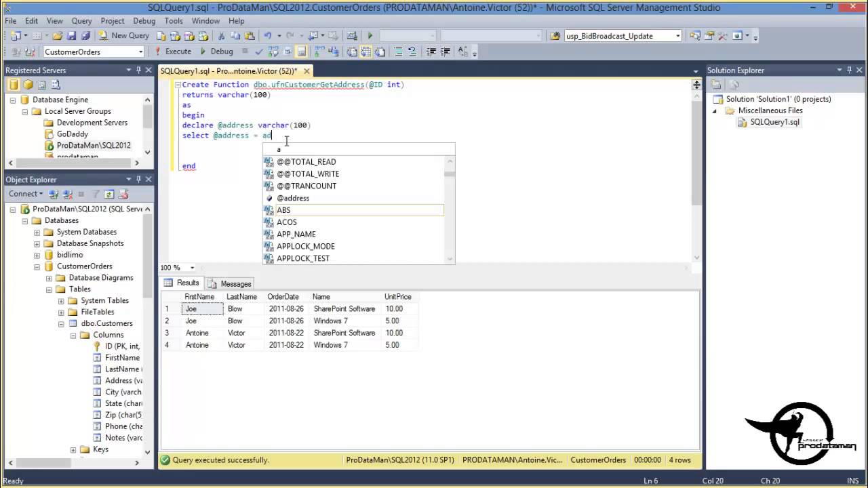Open the 100 % zoom dropdown
The height and width of the screenshot is (488, 868).
[x=192, y=268]
